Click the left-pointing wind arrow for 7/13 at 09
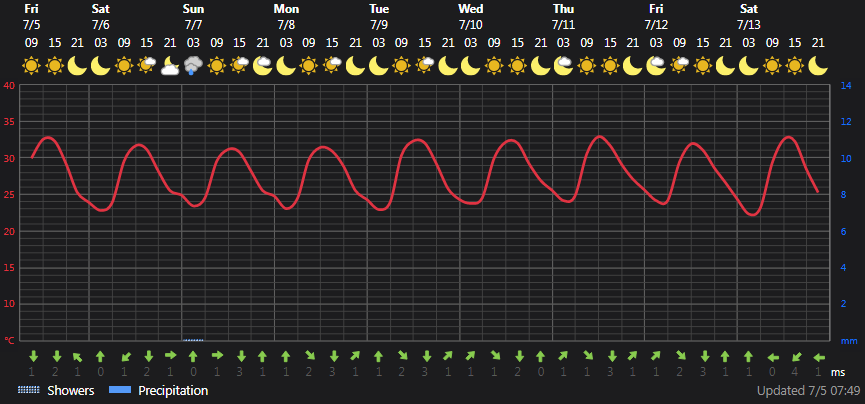The height and width of the screenshot is (404, 865). point(773,357)
